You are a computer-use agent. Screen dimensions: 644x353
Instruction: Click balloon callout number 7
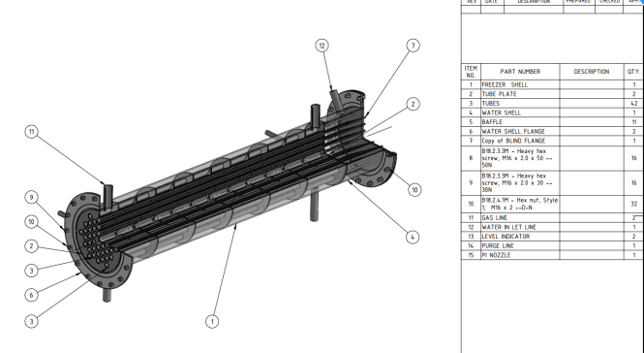coord(414,46)
